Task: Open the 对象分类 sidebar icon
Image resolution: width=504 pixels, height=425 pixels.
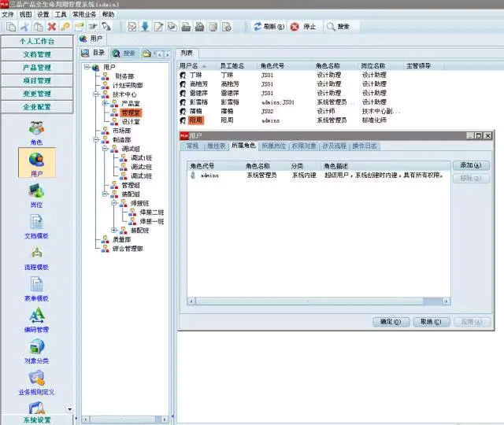Action: (x=36, y=349)
